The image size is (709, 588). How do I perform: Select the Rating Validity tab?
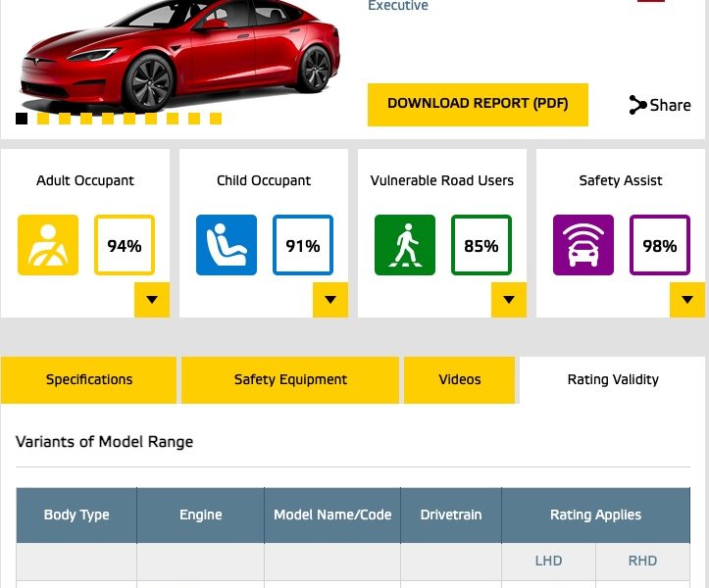point(613,379)
